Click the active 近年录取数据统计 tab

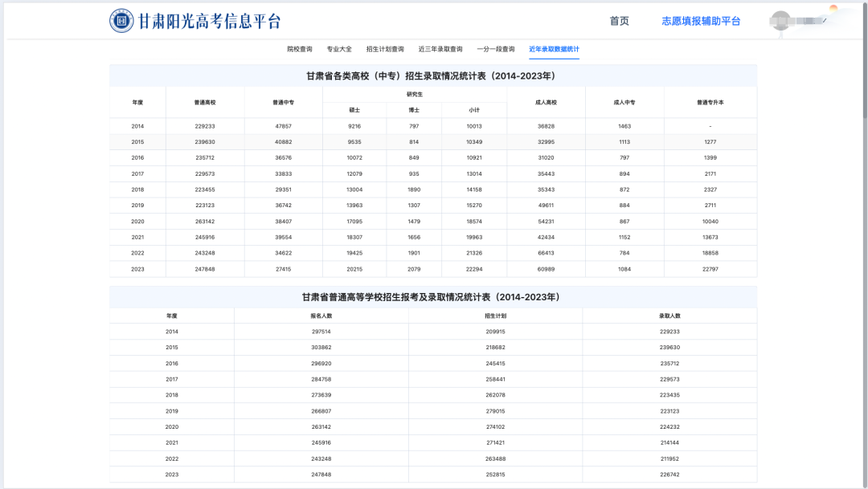(554, 49)
